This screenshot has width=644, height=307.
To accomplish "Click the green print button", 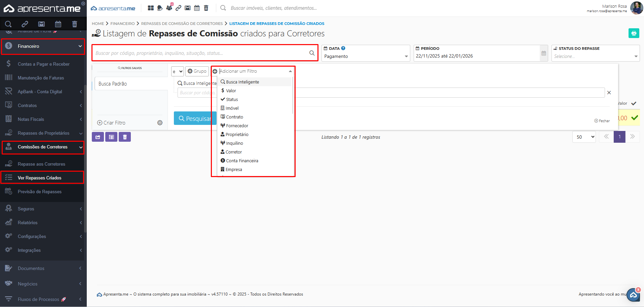I will 634,33.
